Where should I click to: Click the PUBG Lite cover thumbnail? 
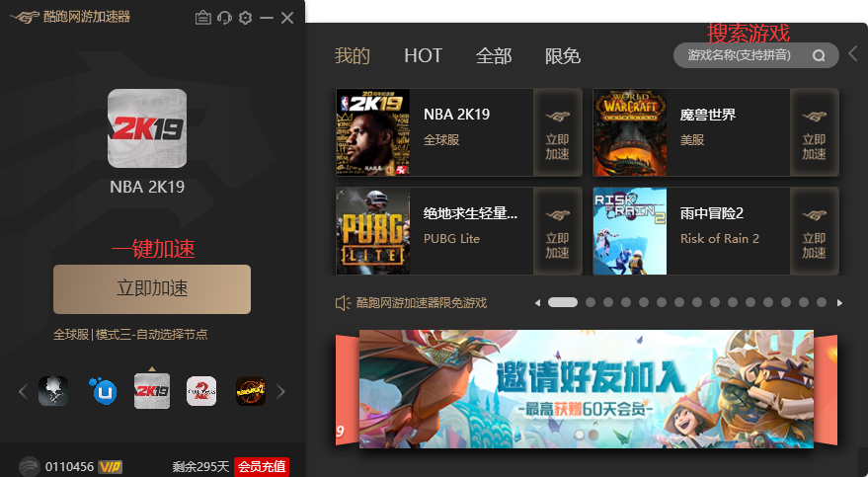pyautogui.click(x=373, y=231)
